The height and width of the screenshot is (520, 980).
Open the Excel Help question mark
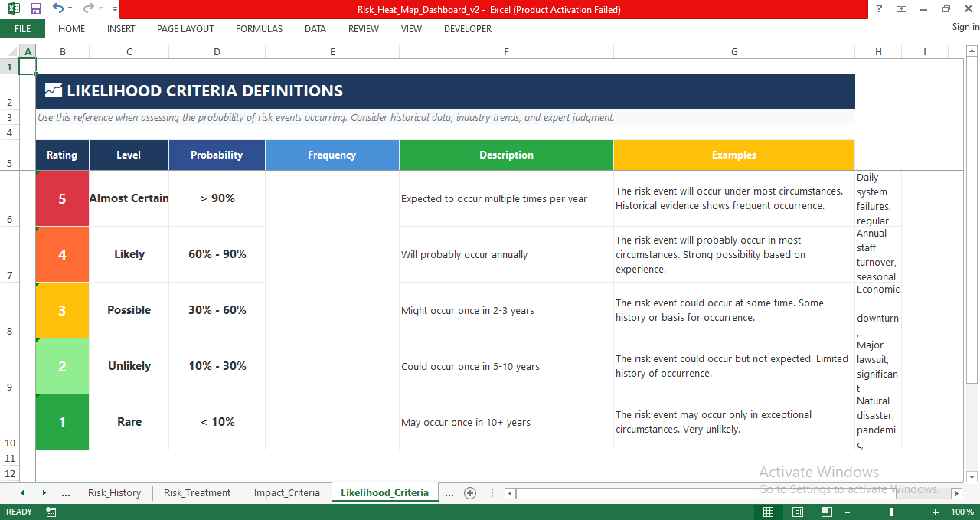(x=877, y=9)
